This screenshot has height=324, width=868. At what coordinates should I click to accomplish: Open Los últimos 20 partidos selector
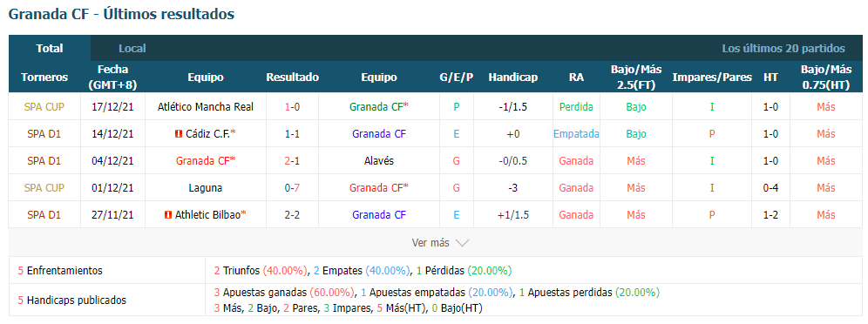(783, 49)
